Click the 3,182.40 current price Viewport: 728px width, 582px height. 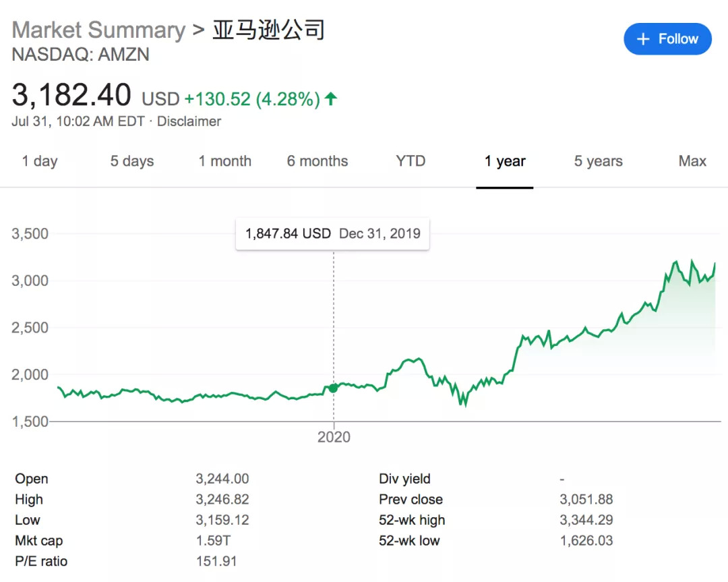(71, 95)
